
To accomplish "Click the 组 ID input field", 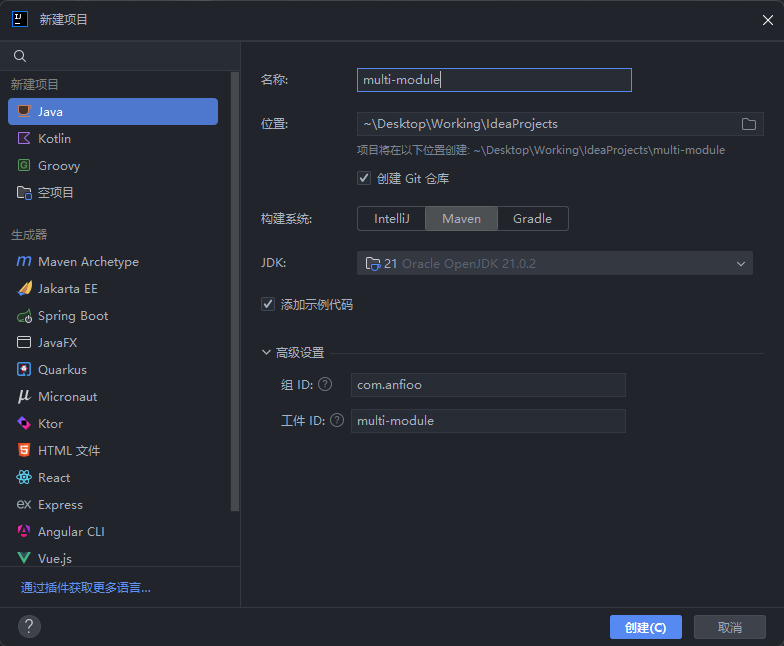I will point(488,385).
